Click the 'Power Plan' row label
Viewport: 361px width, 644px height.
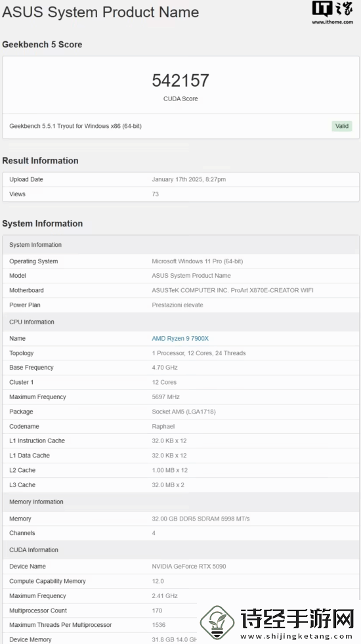25,305
